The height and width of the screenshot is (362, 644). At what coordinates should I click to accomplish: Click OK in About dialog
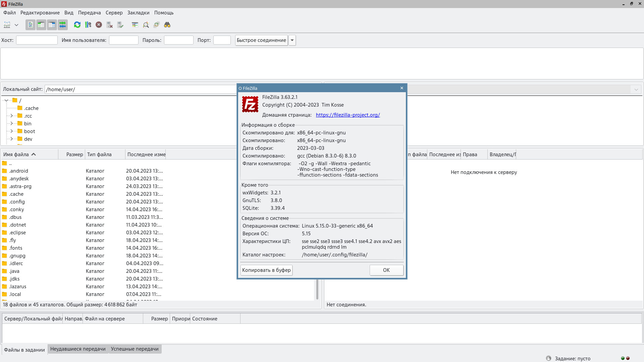[386, 270]
